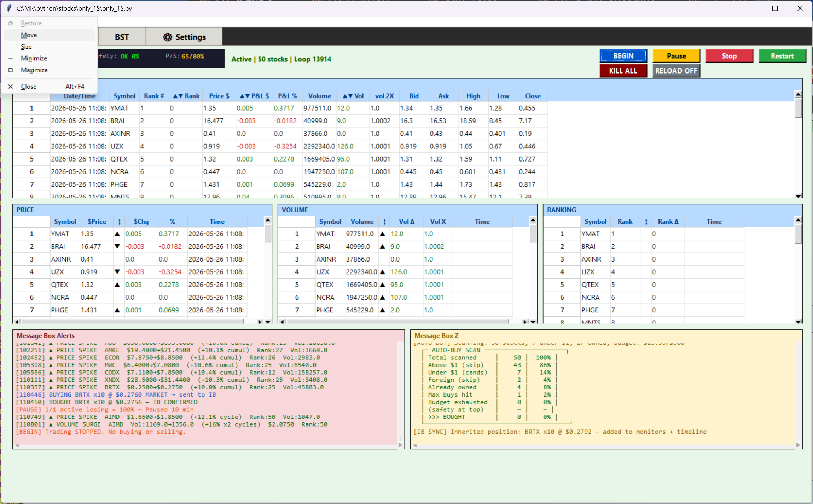Screen dimensions: 813x504
Task: Click the BOUGHT BRTX x10 alert line
Action: (x=106, y=402)
